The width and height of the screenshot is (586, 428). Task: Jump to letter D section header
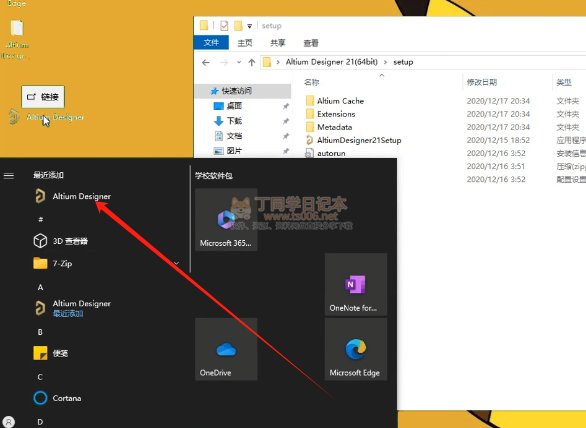40,422
